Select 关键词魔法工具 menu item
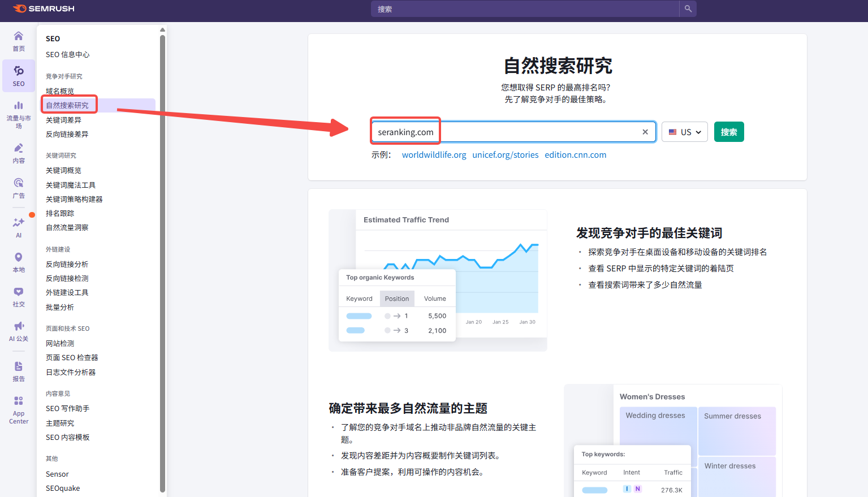 coord(71,185)
